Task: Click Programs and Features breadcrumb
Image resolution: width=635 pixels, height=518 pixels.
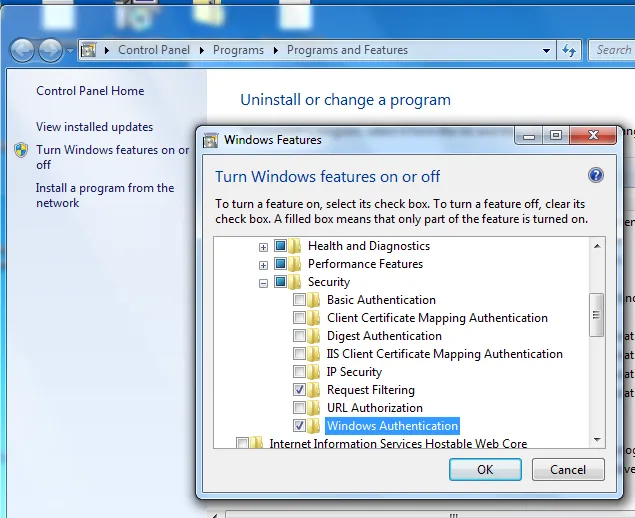Action: click(347, 50)
